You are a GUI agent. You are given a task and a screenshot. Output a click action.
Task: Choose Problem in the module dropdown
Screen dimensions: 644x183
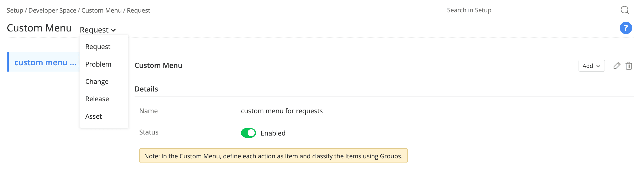pyautogui.click(x=98, y=64)
